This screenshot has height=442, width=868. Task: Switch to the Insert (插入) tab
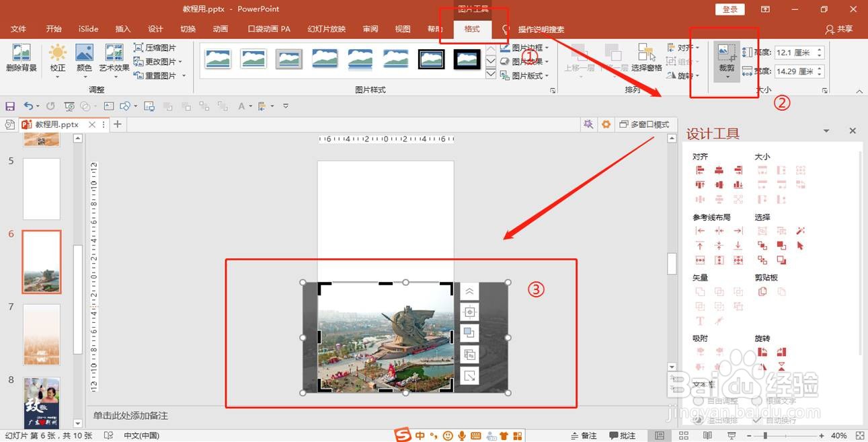click(x=123, y=29)
